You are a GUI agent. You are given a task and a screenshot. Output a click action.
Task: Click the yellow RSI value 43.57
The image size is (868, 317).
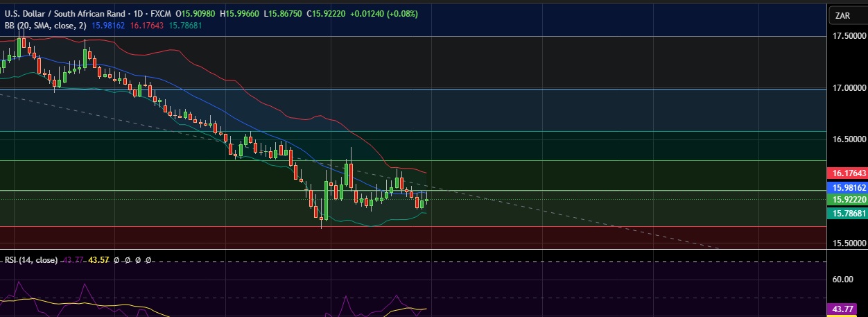pyautogui.click(x=100, y=260)
